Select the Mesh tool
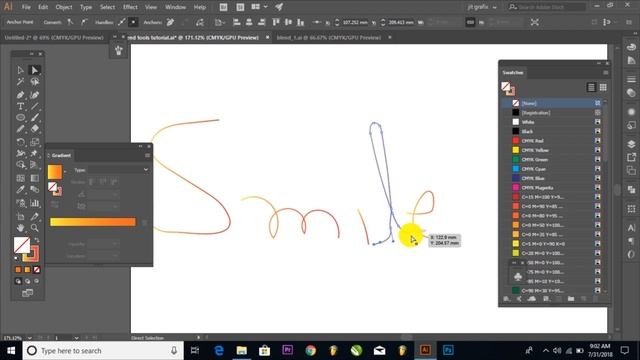 (x=20, y=178)
